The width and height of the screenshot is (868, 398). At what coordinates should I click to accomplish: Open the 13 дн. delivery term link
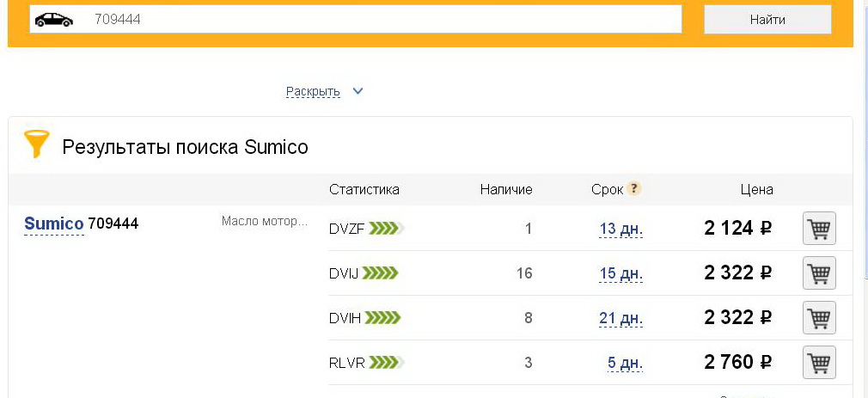pos(620,229)
